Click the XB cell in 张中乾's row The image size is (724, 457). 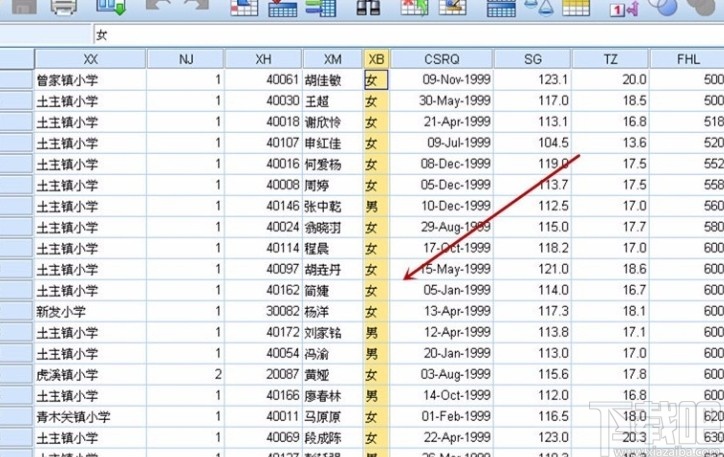click(x=376, y=206)
